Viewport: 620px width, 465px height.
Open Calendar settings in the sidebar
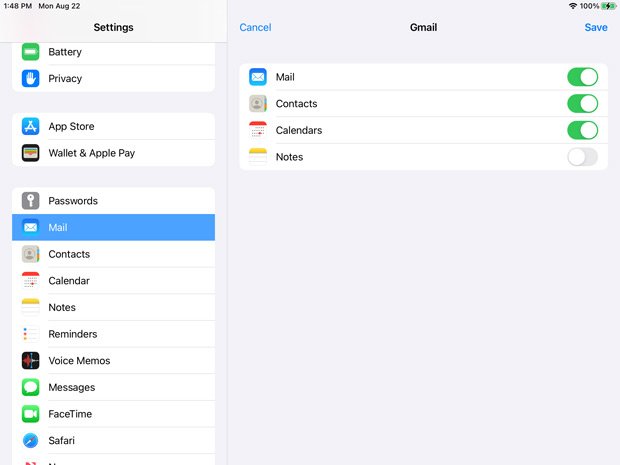pos(113,280)
